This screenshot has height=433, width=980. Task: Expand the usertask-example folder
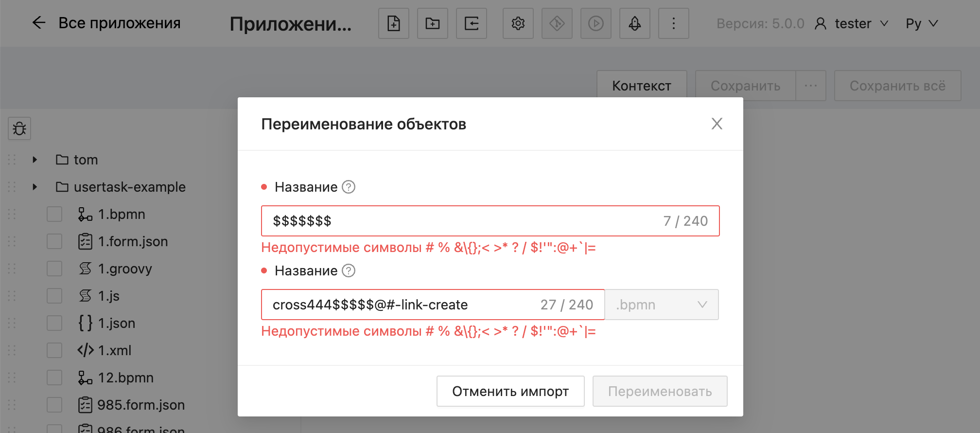[x=35, y=187]
